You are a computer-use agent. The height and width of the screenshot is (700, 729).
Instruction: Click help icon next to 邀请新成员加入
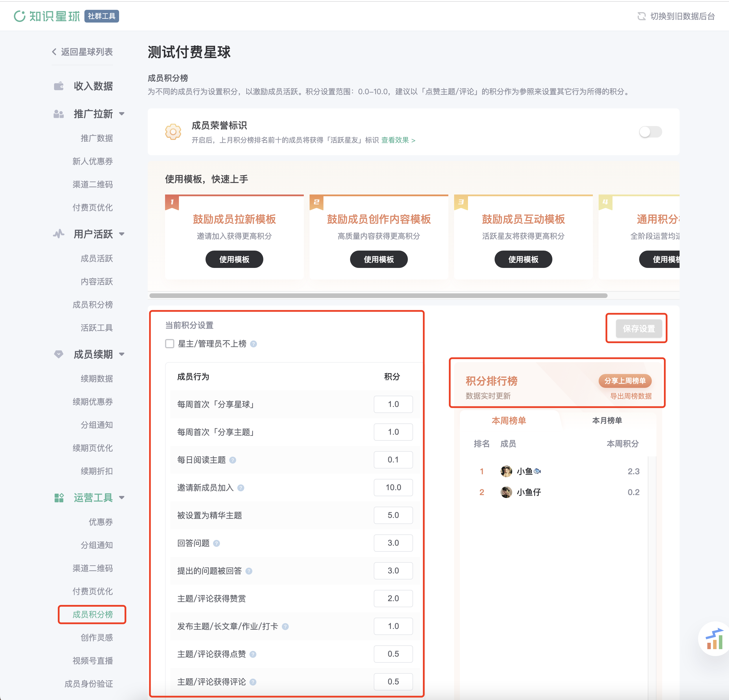pyautogui.click(x=241, y=488)
